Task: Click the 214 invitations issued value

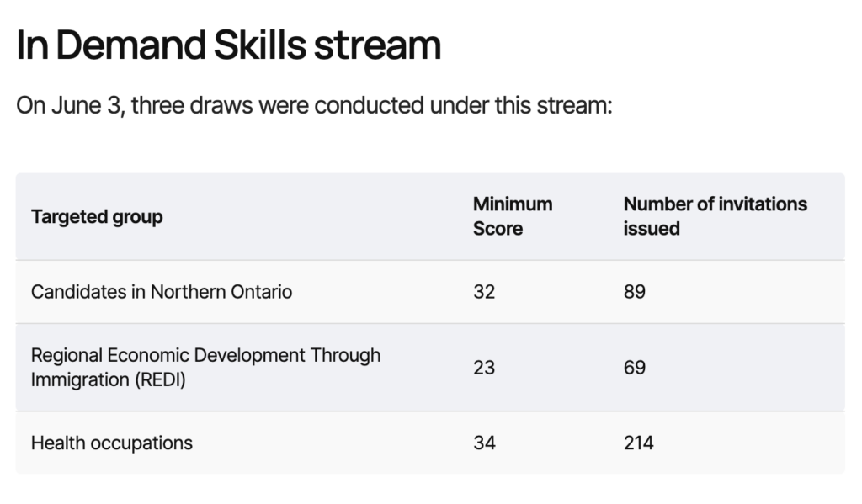Action: pyautogui.click(x=639, y=443)
